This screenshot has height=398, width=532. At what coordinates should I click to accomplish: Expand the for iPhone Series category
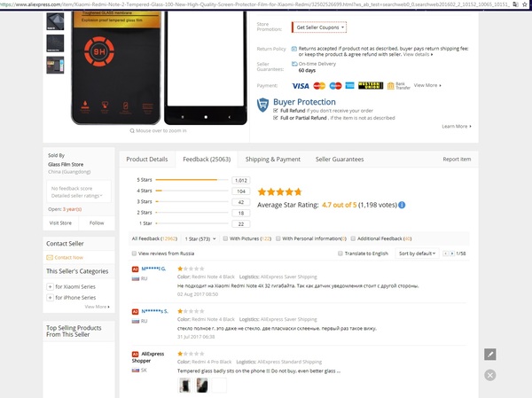[50, 298]
